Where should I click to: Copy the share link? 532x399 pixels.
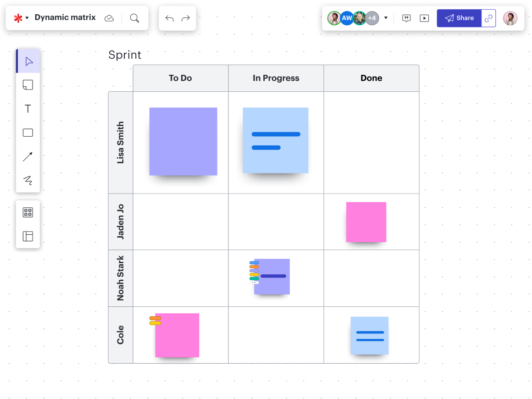[489, 18]
